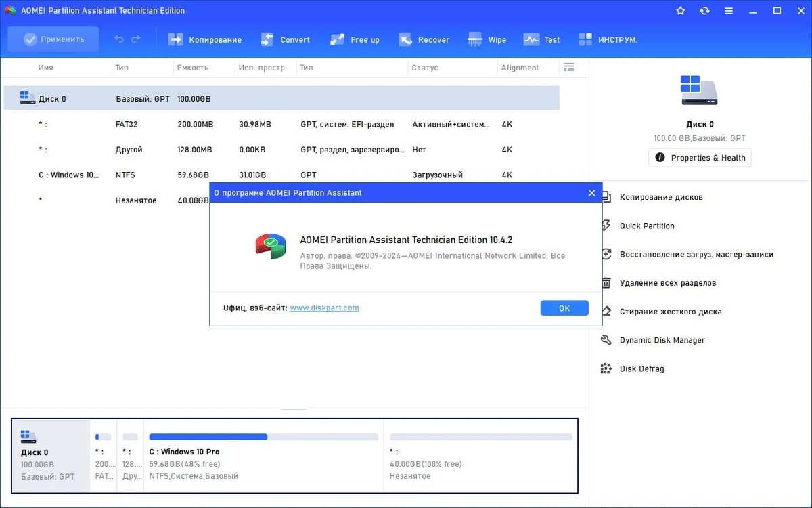Click the Стирание жесткого диска eraser icon
Image resolution: width=812 pixels, height=508 pixels.
(x=606, y=312)
